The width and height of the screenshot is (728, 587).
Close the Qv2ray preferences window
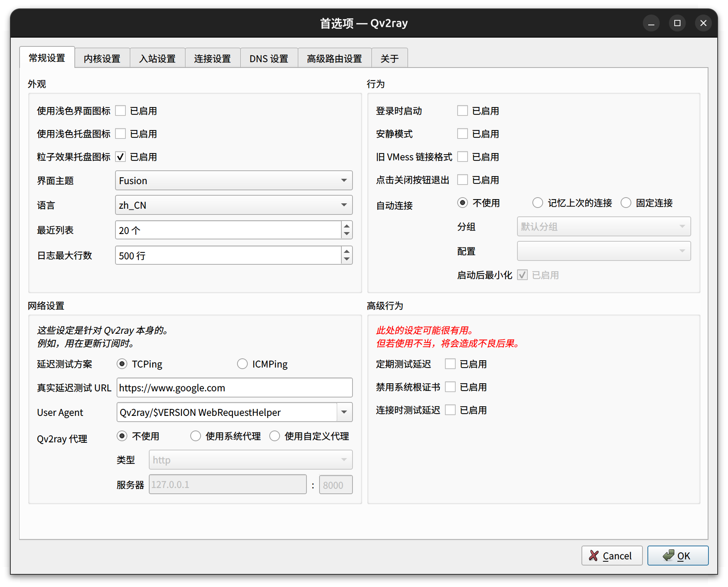(703, 23)
